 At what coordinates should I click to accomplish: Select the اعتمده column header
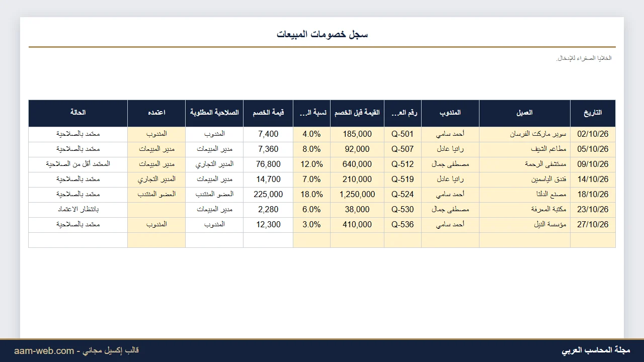coord(156,113)
